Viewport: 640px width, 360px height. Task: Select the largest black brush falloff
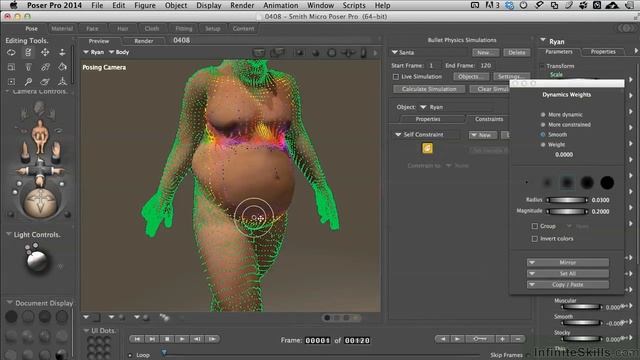pyautogui.click(x=607, y=183)
